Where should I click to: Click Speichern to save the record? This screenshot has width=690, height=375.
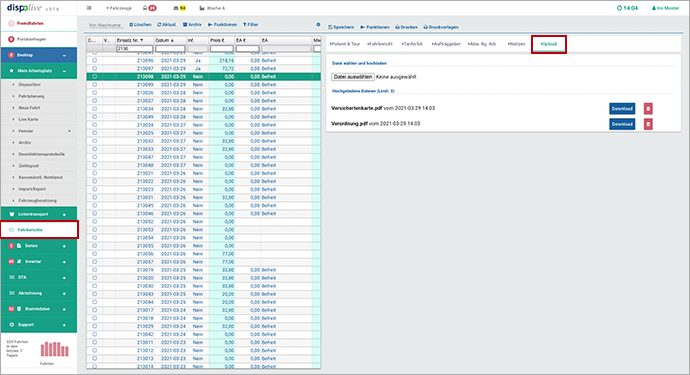(341, 27)
